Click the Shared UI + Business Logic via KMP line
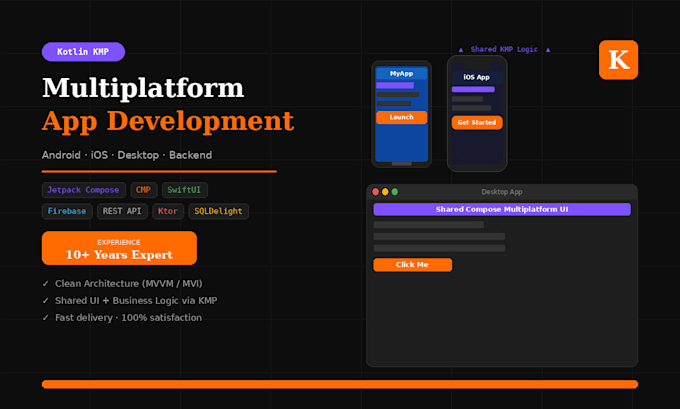Screen dimensions: 680x409 pos(136,301)
